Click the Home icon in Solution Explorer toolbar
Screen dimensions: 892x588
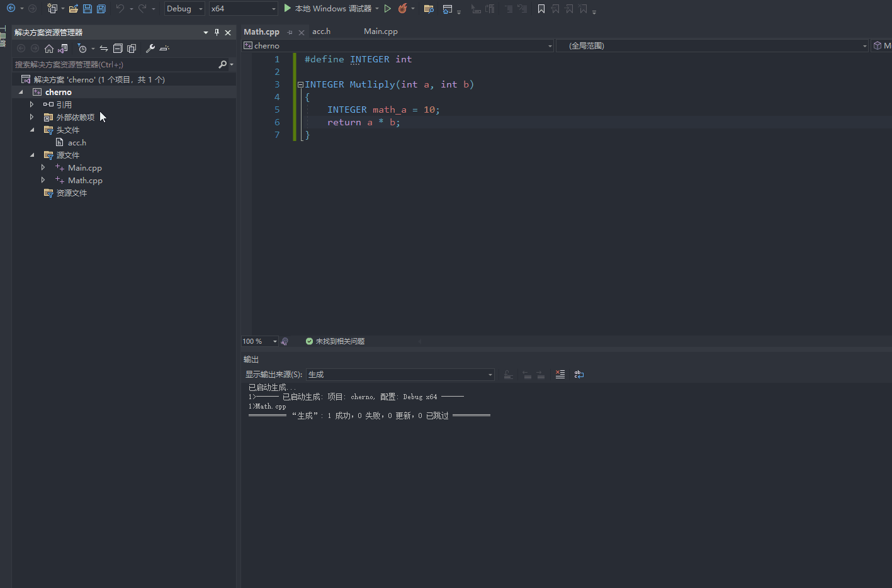[49, 48]
